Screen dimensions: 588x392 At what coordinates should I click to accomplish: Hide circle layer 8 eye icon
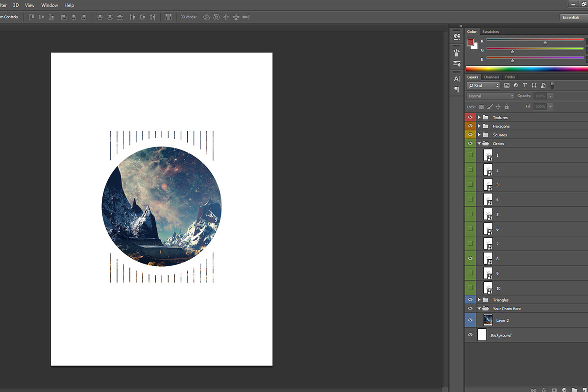[x=470, y=258]
